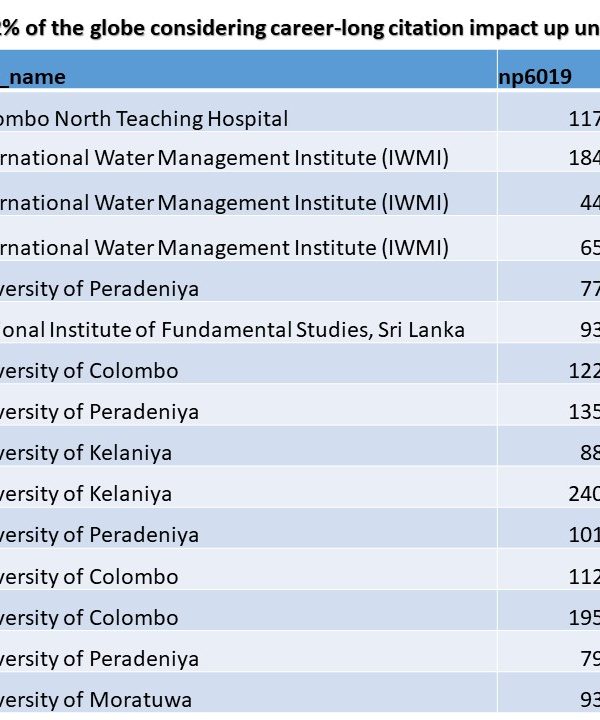
Task: Click the number cell starting with 122
Action: (583, 371)
